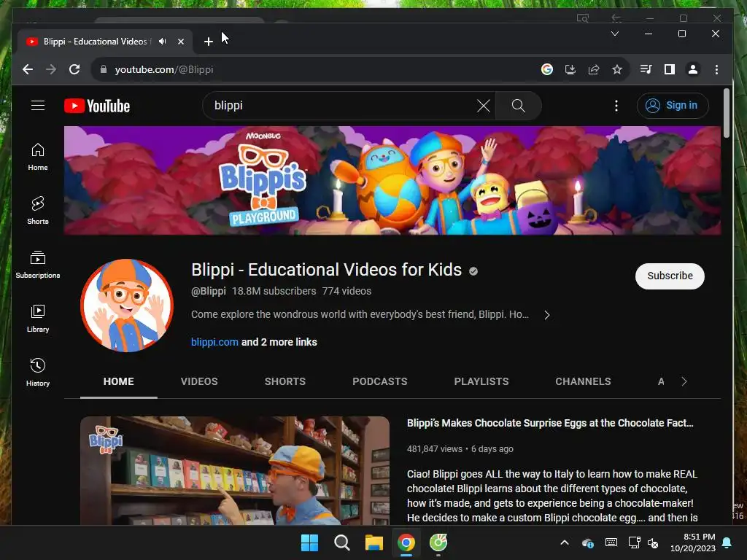This screenshot has height=560, width=747.
Task: Click '774 videos' text
Action: pyautogui.click(x=347, y=291)
